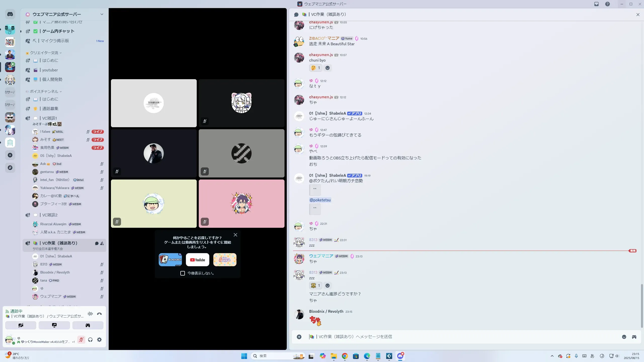Launch the YouTube activity button

(x=197, y=260)
